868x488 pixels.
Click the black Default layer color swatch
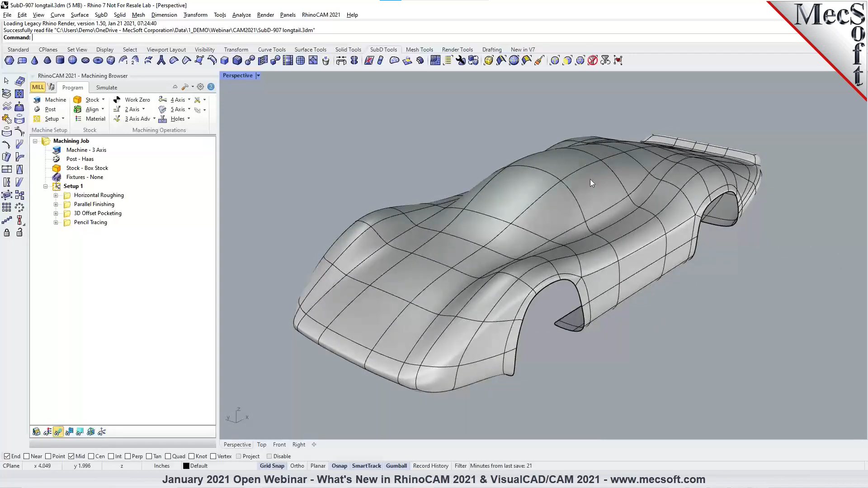click(186, 466)
